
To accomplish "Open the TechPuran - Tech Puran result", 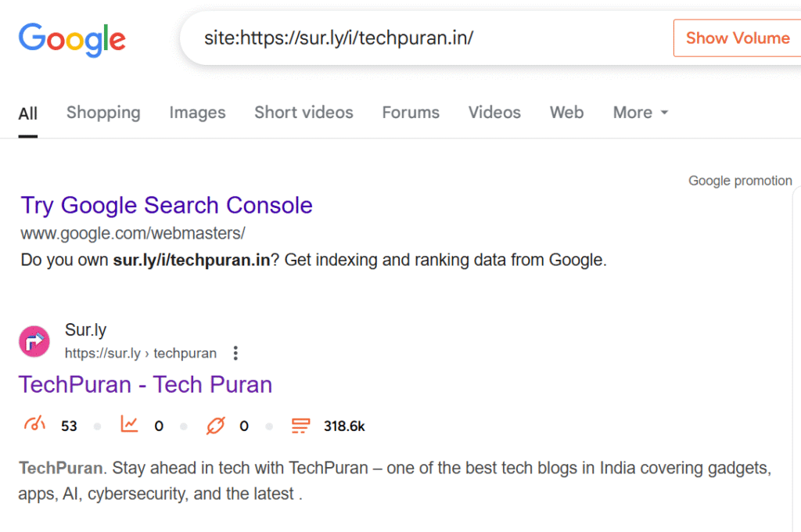I will (x=145, y=385).
